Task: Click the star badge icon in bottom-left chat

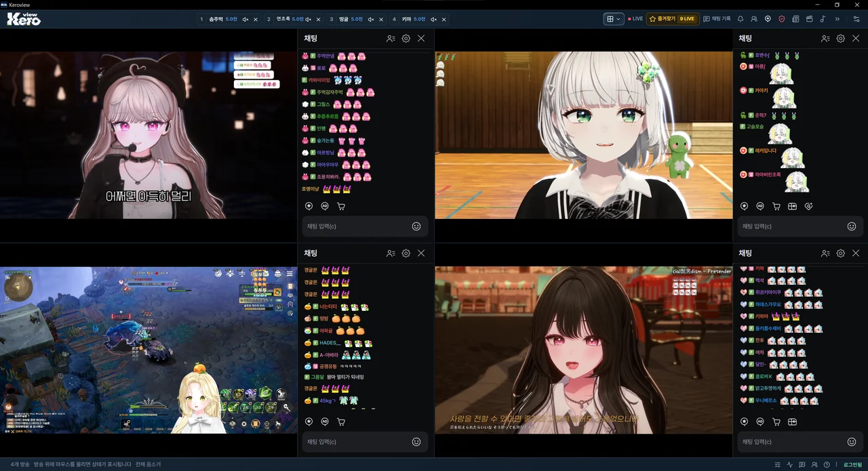Action: (309, 422)
